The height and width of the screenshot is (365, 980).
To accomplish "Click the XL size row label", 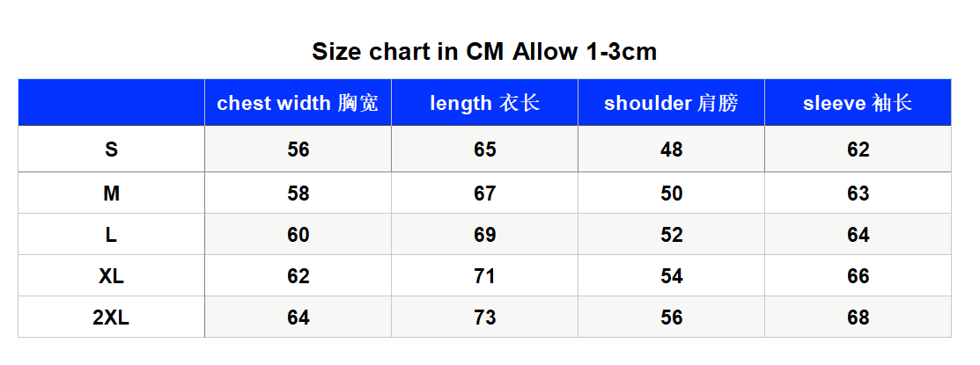I will tap(111, 276).
